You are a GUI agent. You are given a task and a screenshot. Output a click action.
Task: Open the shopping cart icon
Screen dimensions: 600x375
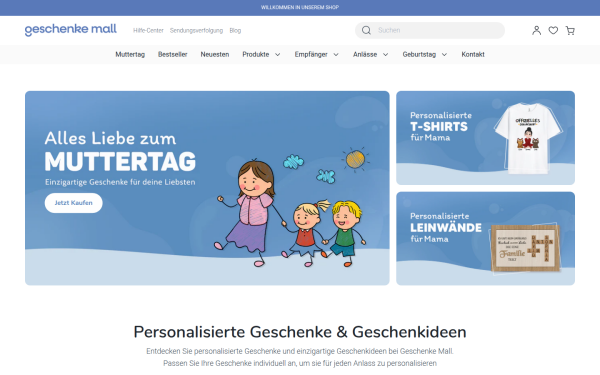(570, 30)
